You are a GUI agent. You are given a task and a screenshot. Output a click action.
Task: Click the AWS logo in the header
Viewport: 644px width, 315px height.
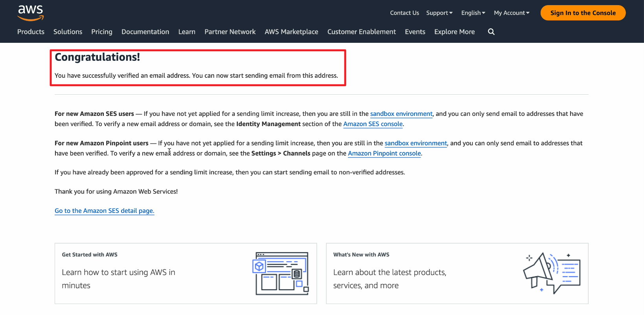[31, 13]
